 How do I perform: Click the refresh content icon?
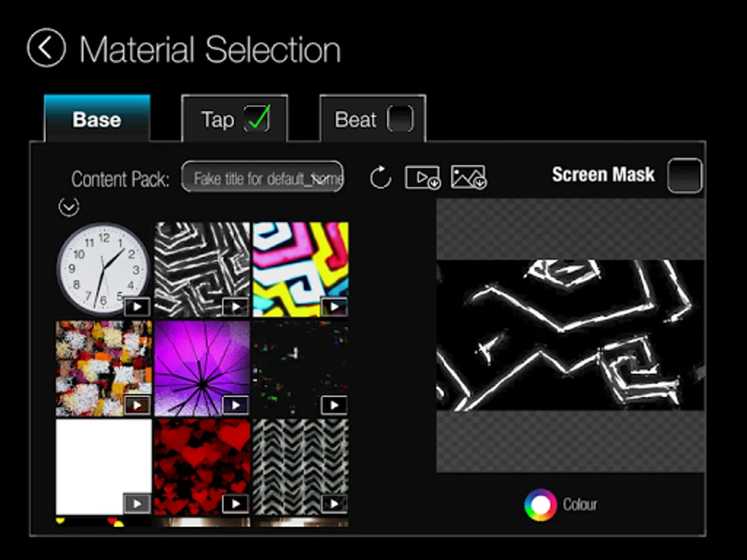point(380,178)
